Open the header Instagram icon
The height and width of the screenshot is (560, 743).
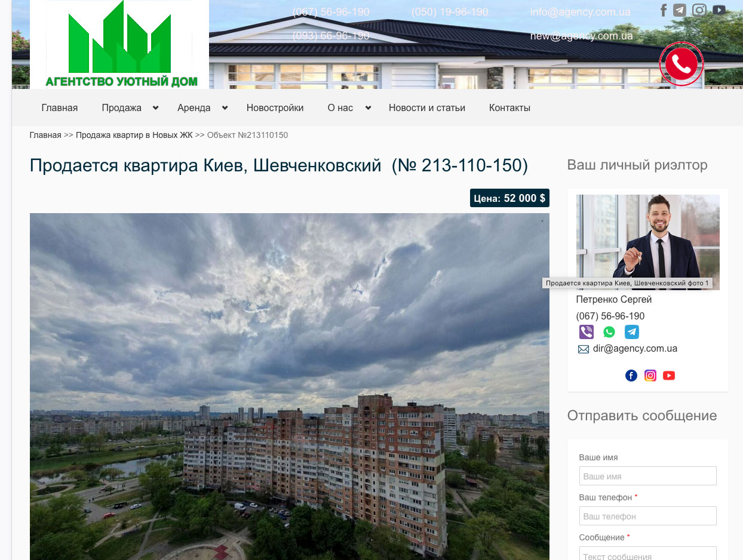pyautogui.click(x=699, y=10)
